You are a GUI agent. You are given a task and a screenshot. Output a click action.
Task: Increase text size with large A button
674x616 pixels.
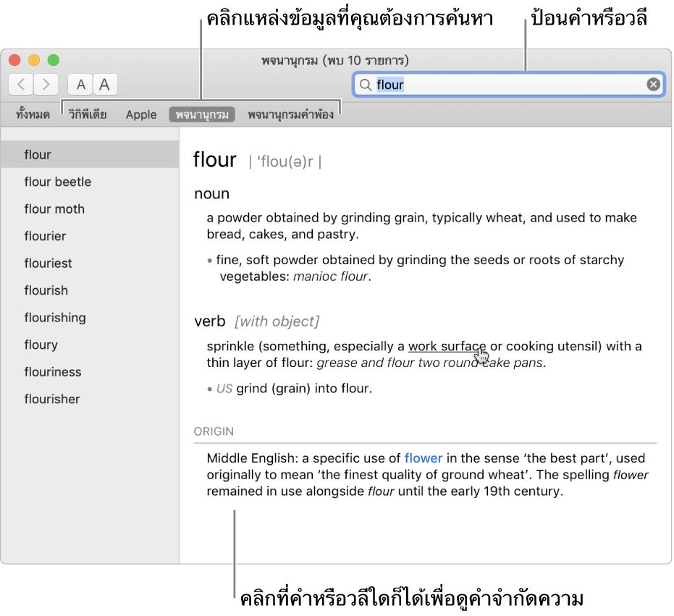[x=104, y=84]
